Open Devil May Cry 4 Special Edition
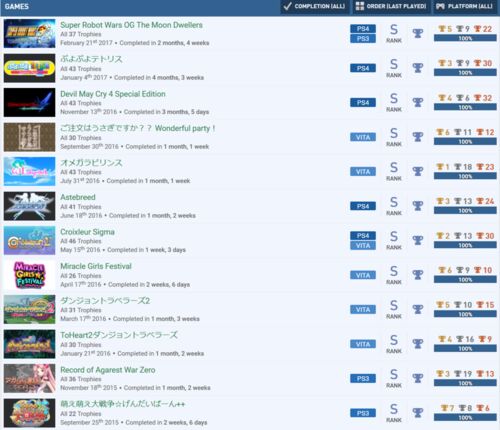The height and width of the screenshot is (430, 500). point(113,94)
